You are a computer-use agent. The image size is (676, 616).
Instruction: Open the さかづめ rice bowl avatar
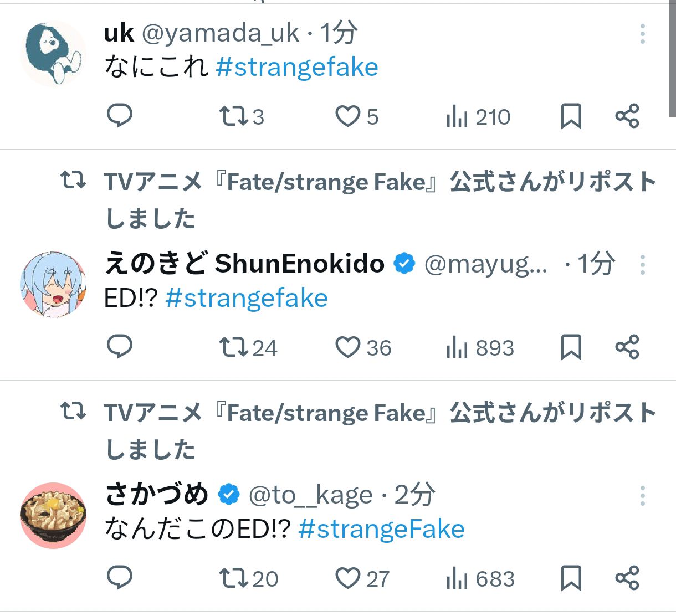(x=53, y=515)
